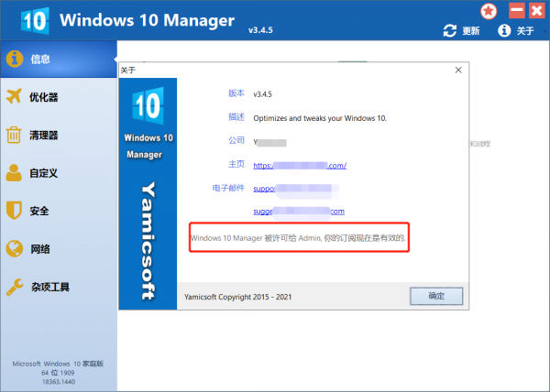550x392 pixels.
Task: Click the red star favorite icon
Action: pos(489,11)
